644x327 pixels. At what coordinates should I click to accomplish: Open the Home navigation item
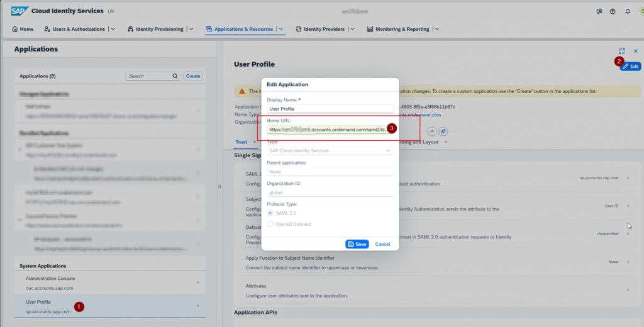(x=23, y=29)
